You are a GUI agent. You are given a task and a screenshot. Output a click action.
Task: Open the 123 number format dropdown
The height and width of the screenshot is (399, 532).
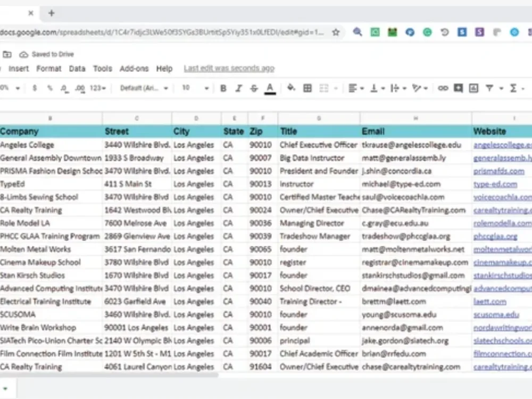pyautogui.click(x=98, y=88)
